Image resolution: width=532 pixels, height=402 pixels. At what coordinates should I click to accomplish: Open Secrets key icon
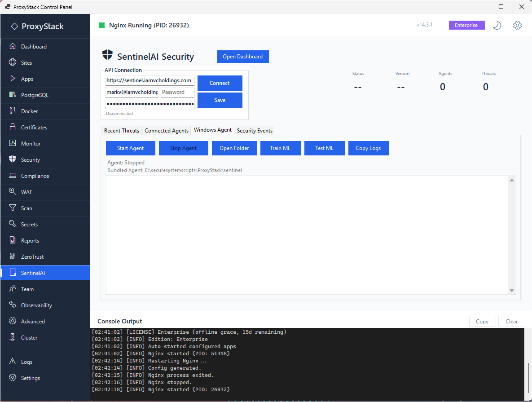[x=13, y=224]
